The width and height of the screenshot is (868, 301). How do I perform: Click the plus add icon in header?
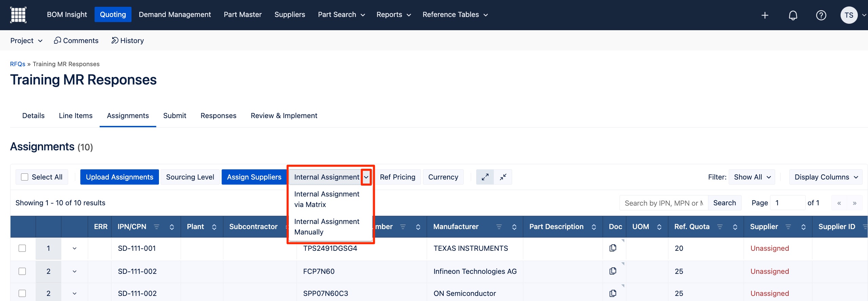click(765, 15)
